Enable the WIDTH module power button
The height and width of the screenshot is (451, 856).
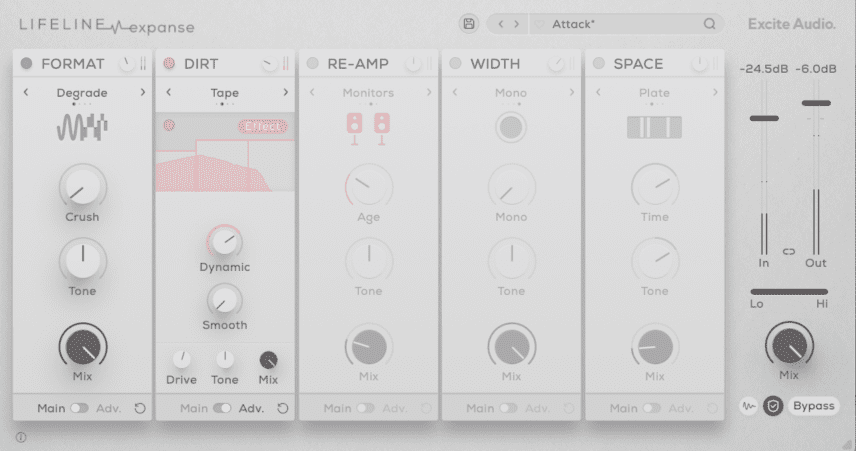point(455,63)
